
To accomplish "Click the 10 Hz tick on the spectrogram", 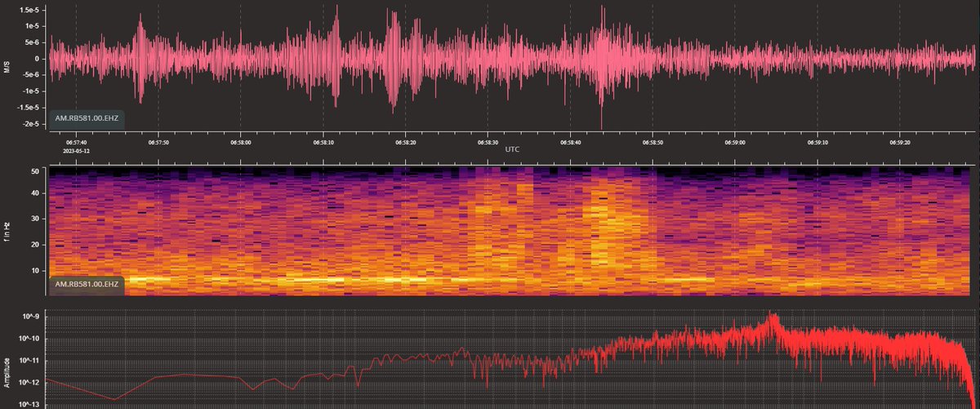I will click(x=35, y=269).
